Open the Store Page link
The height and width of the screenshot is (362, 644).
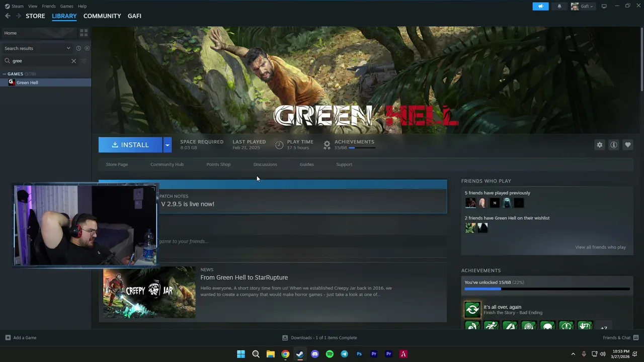(x=117, y=164)
